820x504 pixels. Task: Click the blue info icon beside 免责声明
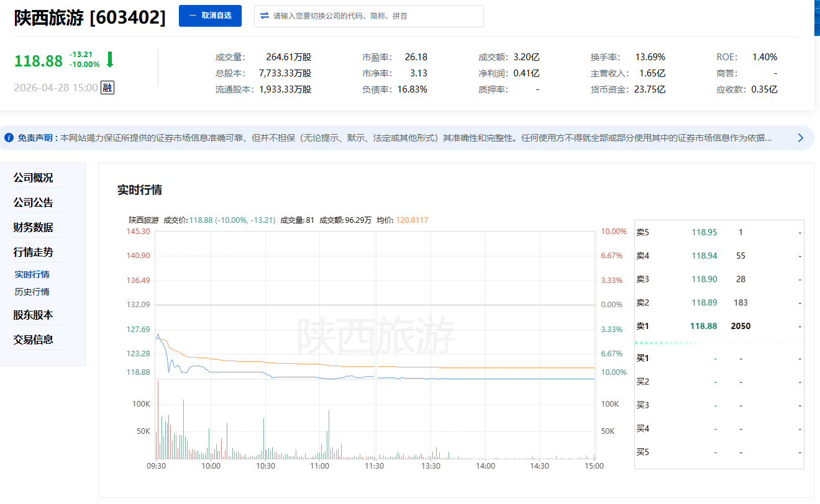click(x=9, y=138)
